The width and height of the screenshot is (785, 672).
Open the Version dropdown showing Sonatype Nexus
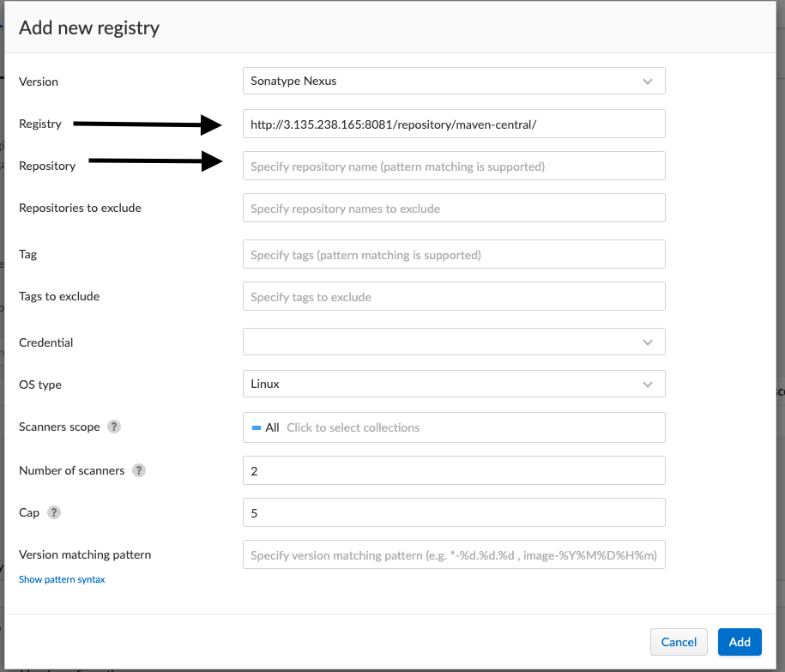[453, 82]
